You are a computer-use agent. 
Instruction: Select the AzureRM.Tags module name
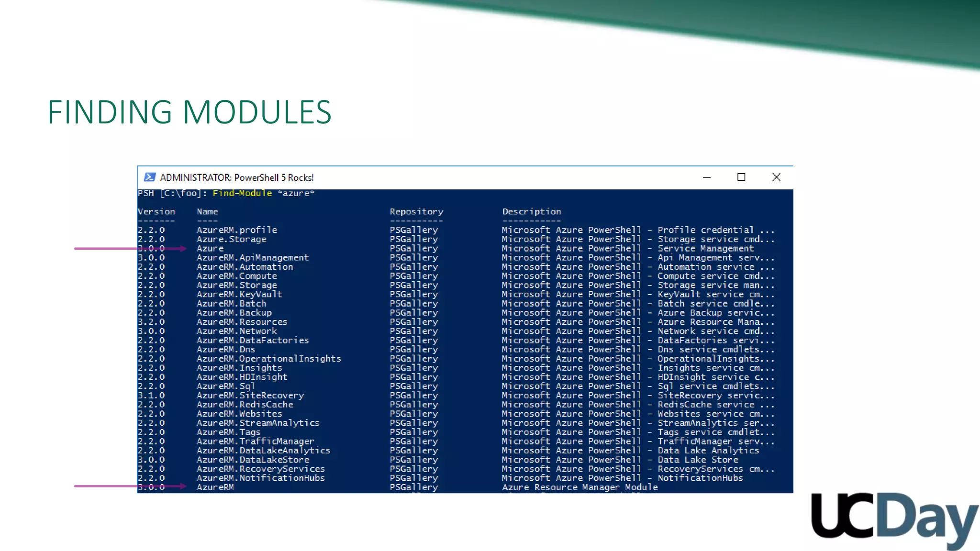click(229, 432)
